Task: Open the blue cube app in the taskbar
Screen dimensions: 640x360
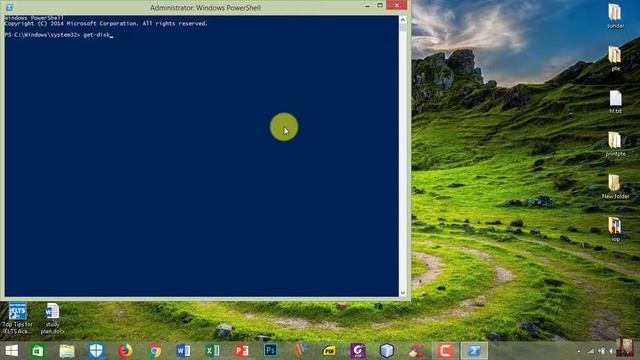Action: pyautogui.click(x=387, y=351)
